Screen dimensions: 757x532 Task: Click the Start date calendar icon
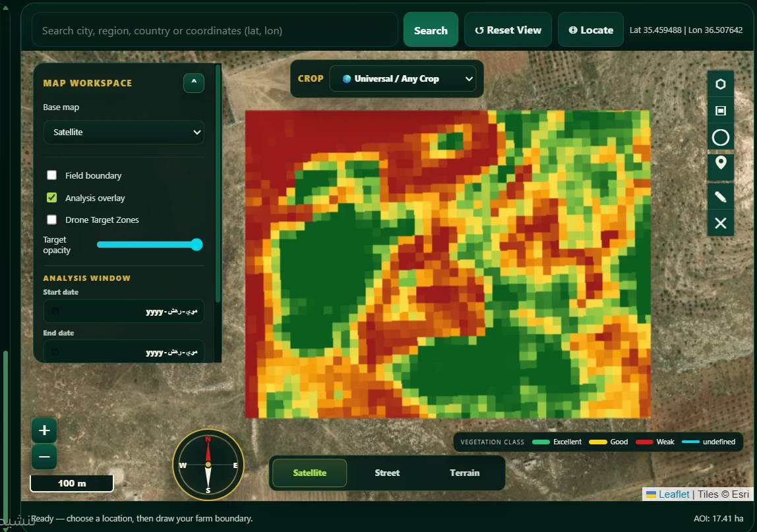[x=55, y=311]
